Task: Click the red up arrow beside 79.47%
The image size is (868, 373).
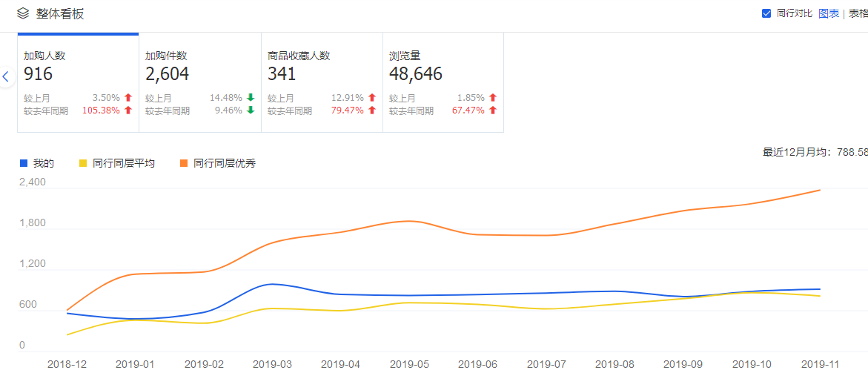Action: pos(372,110)
